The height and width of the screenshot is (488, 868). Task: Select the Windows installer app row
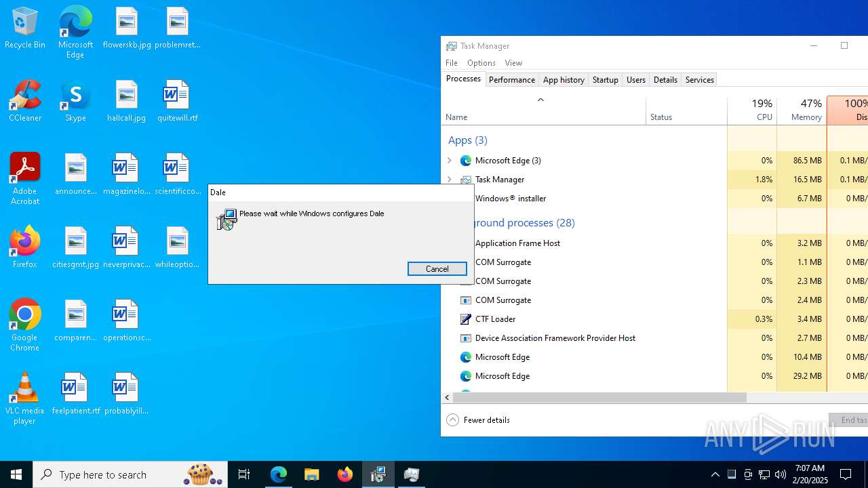pos(654,199)
